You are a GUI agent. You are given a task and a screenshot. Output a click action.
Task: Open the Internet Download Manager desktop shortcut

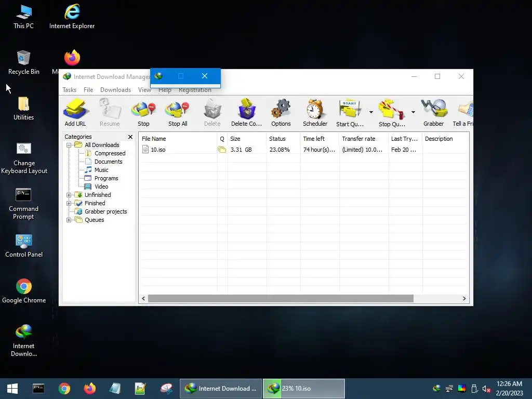[24, 340]
